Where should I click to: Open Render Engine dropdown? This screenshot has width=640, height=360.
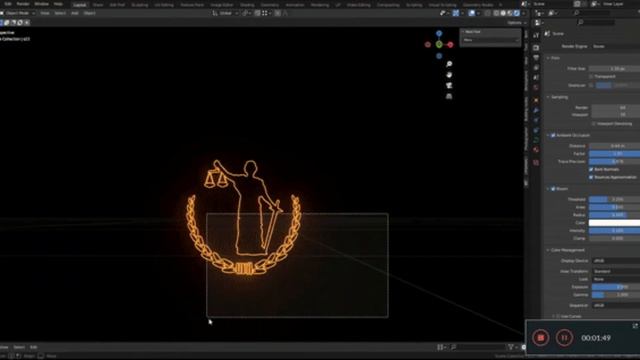[616, 47]
